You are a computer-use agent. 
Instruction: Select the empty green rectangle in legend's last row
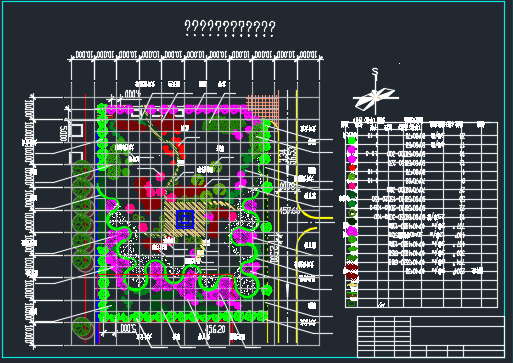coord(352,303)
